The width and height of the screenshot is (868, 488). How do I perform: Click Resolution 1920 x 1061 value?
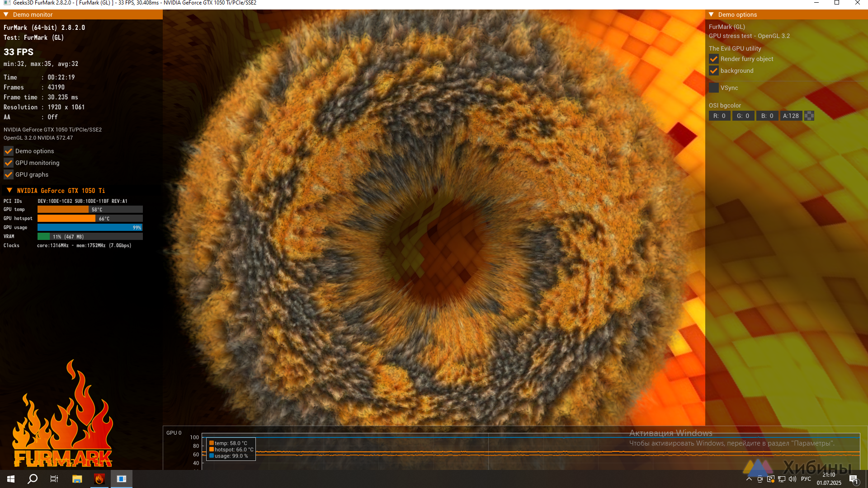(66, 108)
